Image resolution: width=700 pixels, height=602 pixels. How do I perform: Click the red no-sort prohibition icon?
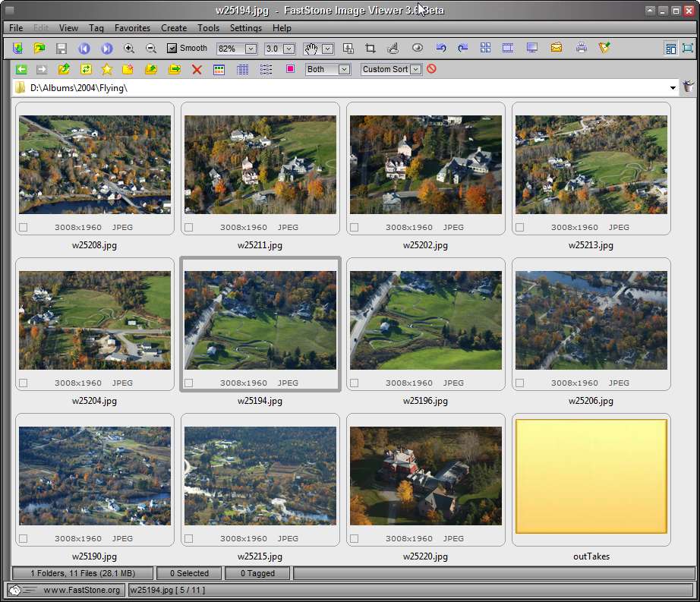tap(431, 69)
